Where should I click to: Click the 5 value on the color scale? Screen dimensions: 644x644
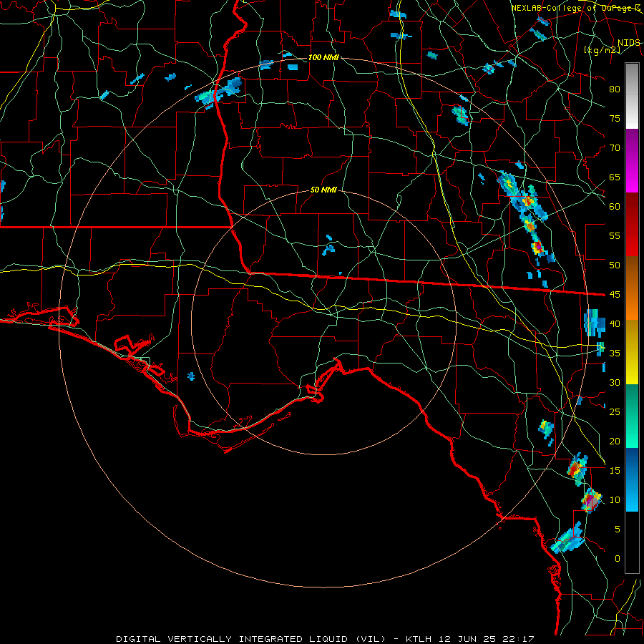tap(618, 530)
